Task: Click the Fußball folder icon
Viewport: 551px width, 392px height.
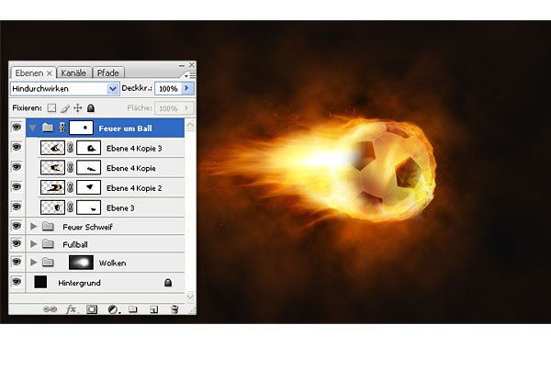Action: point(48,244)
